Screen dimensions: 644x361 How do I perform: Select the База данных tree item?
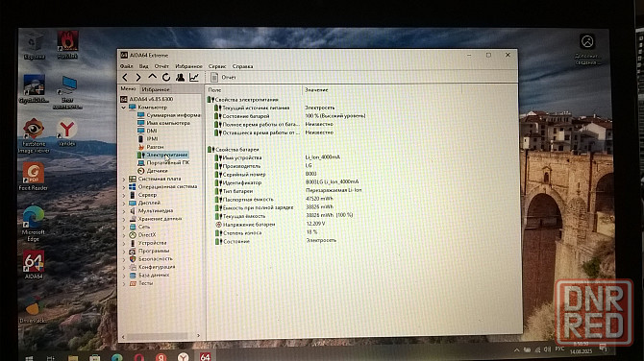coord(150,275)
